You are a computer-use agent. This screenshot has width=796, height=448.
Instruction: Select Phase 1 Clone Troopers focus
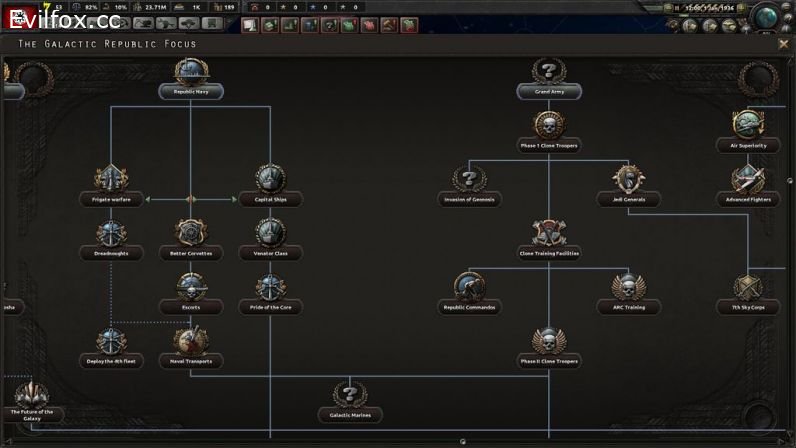[548, 126]
